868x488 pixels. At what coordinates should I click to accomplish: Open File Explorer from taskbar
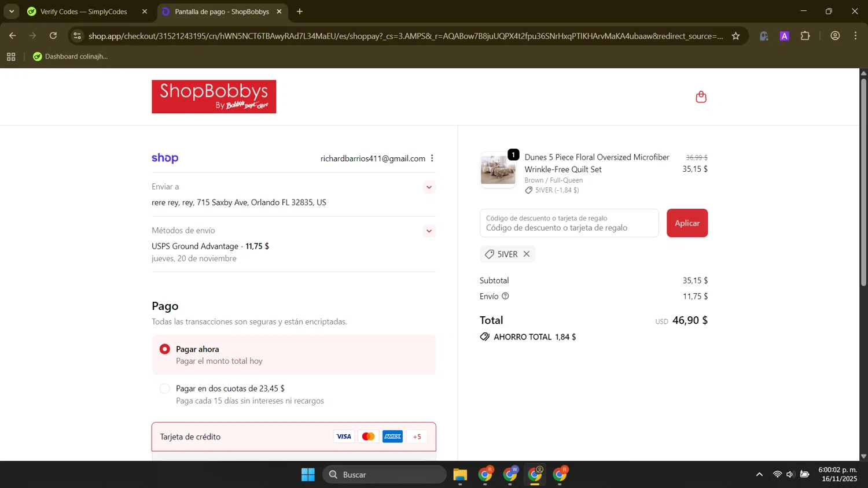click(460, 475)
